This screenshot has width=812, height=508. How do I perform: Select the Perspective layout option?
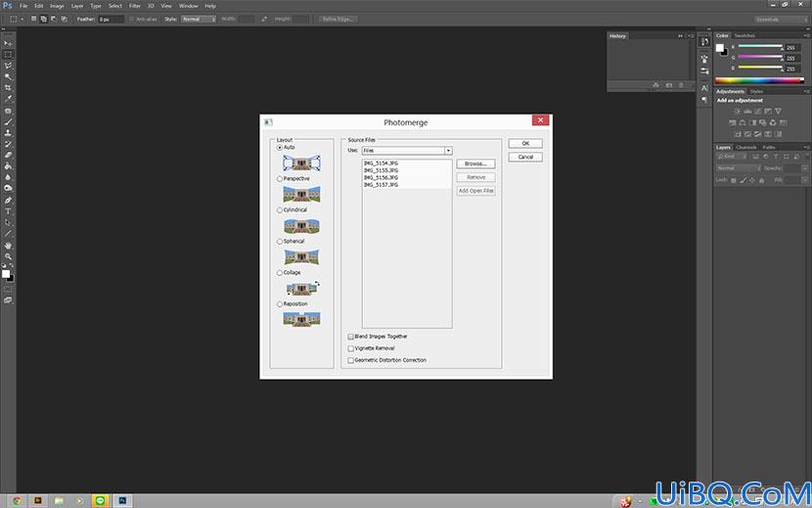click(x=280, y=179)
